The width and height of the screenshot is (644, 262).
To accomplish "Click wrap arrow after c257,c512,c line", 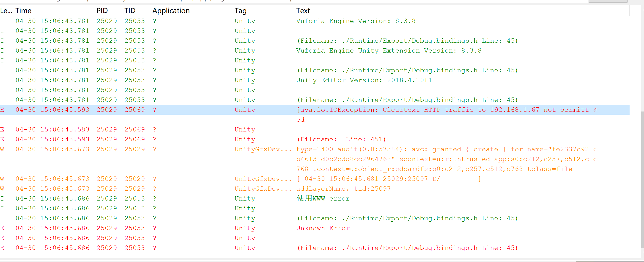I will click(595, 159).
